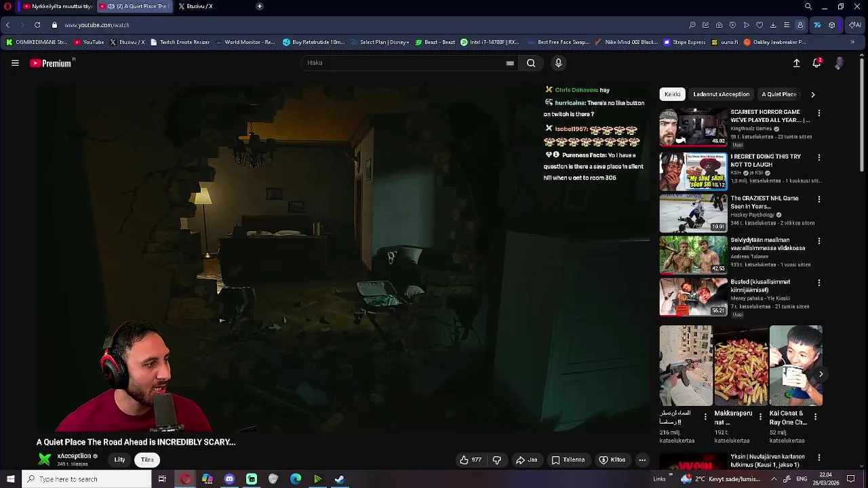Send thanks with Kiitos button
The width and height of the screenshot is (868, 488).
point(612,460)
